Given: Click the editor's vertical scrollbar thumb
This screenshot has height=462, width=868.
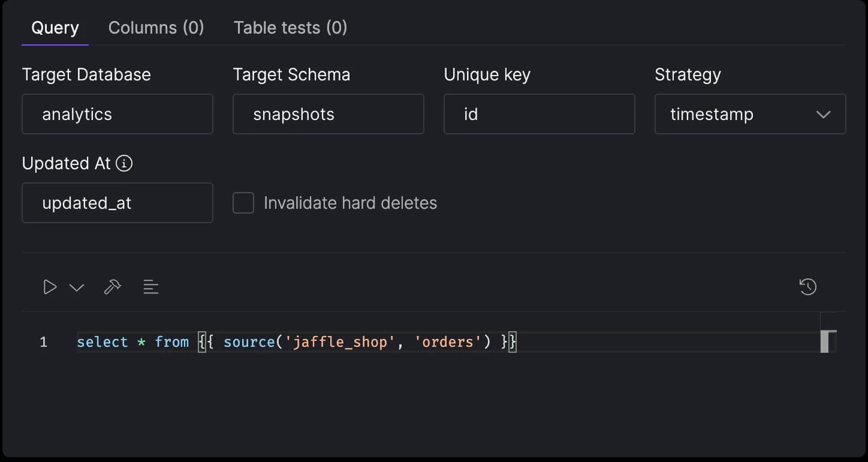Looking at the screenshot, I should pos(824,341).
